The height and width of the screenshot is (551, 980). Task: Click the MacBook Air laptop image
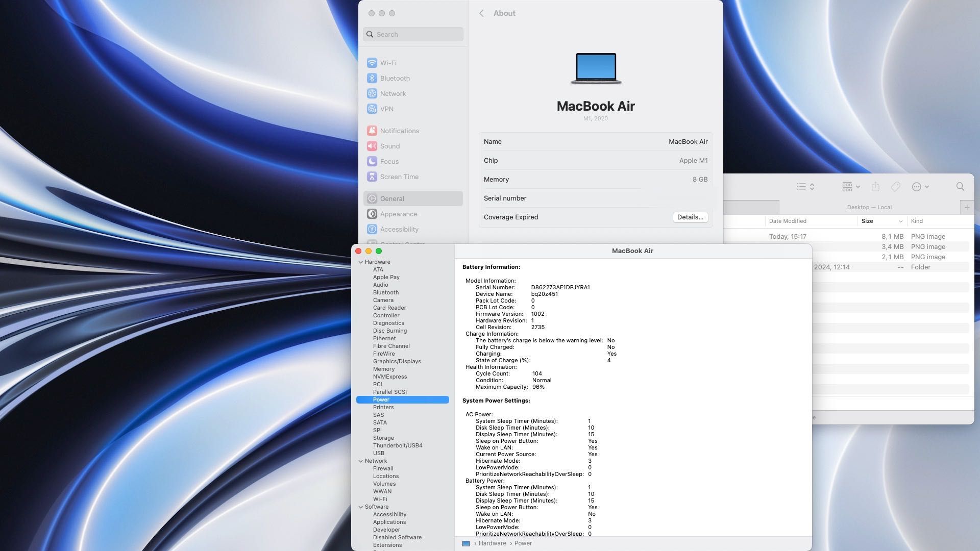click(596, 68)
